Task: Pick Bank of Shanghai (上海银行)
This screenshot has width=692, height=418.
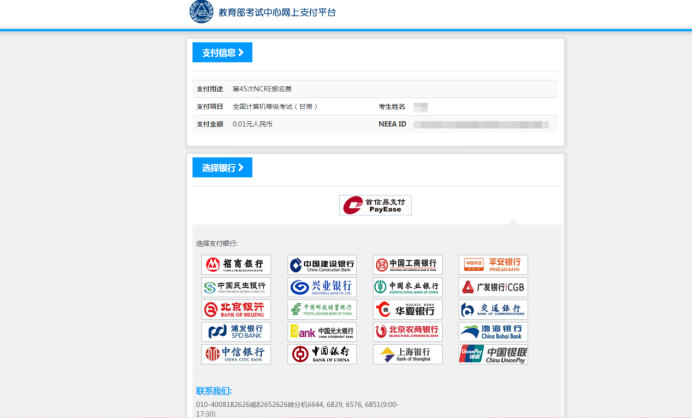Action: (407, 354)
